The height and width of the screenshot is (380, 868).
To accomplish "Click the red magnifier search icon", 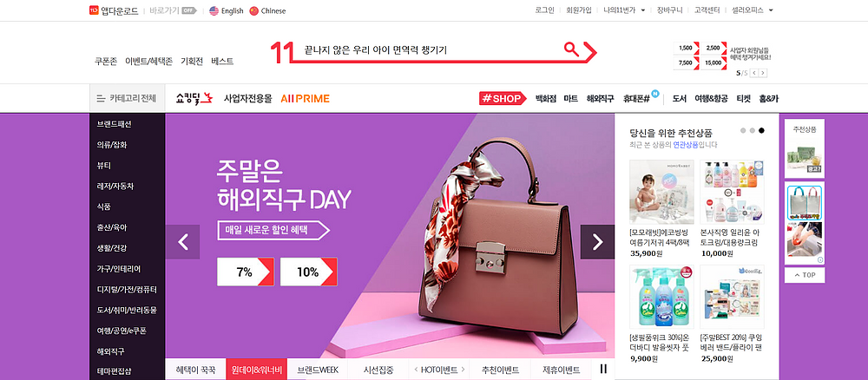I will point(571,49).
